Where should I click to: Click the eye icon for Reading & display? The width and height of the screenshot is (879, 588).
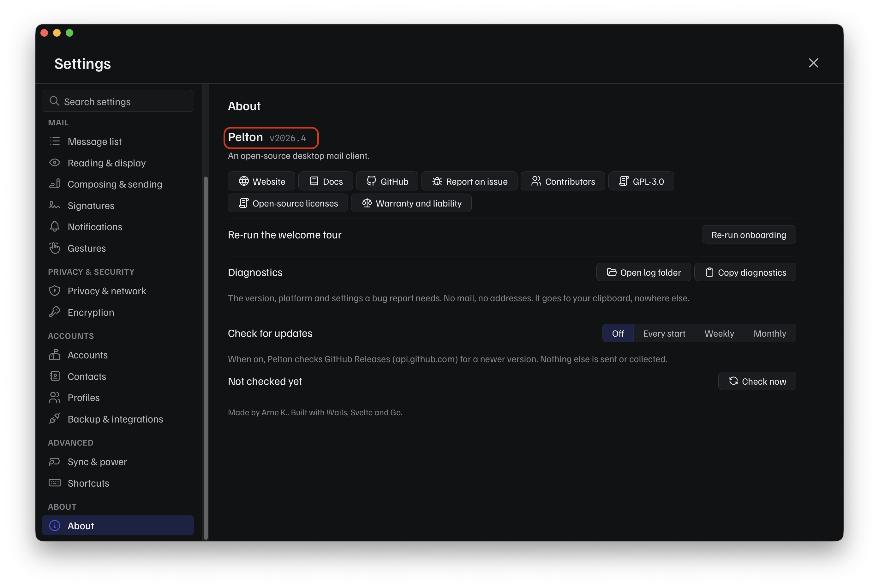click(x=55, y=163)
